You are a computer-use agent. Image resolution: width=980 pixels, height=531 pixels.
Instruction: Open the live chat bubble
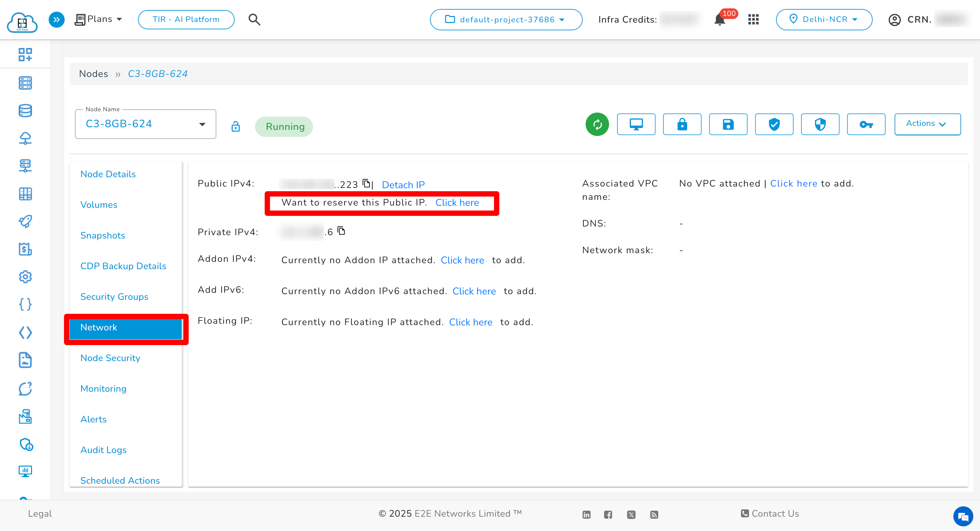(963, 517)
